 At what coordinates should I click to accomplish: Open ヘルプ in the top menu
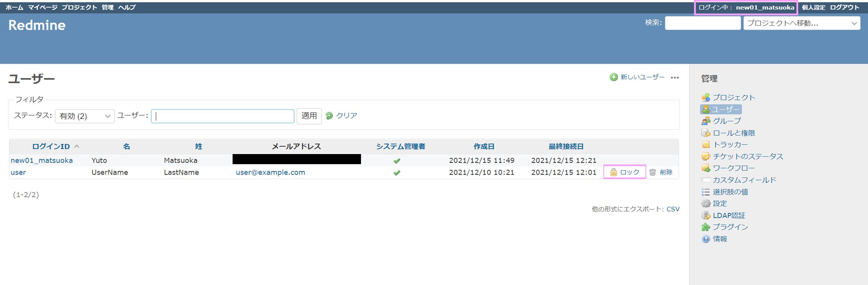click(127, 7)
